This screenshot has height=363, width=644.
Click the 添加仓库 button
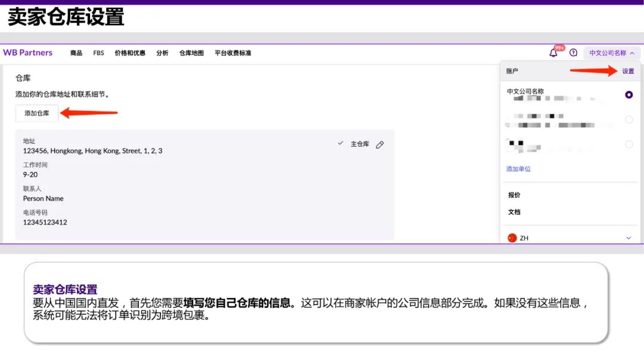click(36, 113)
